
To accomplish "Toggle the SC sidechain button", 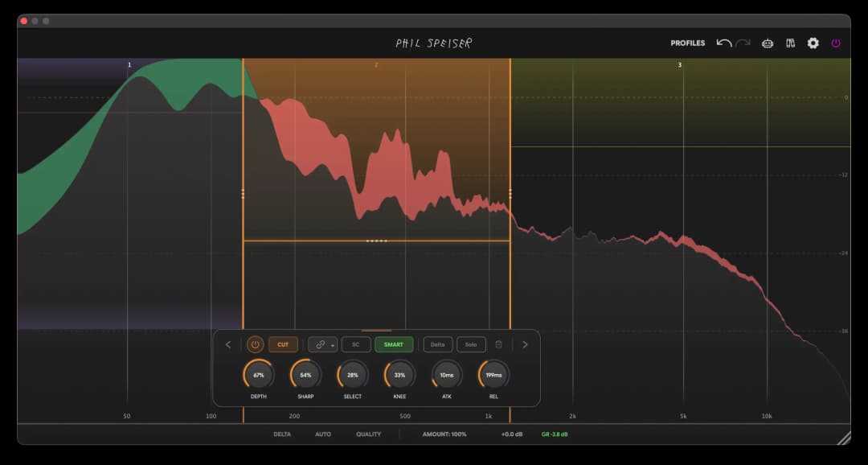I will 356,344.
